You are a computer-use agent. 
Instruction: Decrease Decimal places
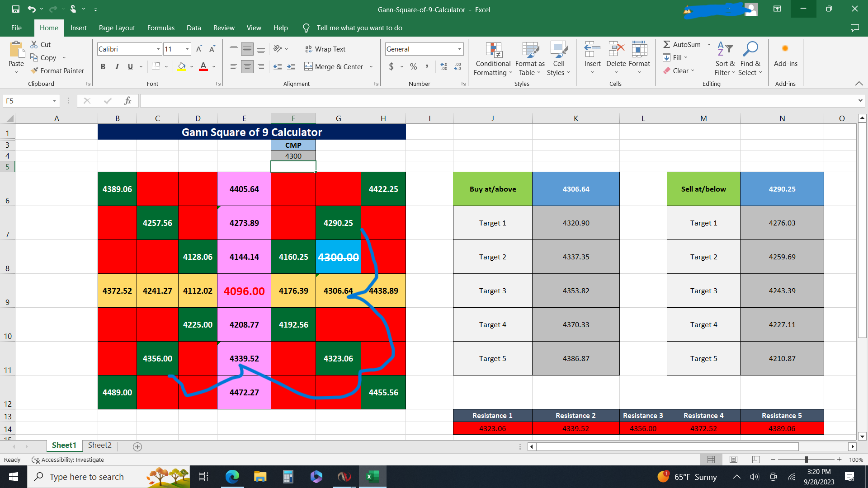(x=458, y=66)
